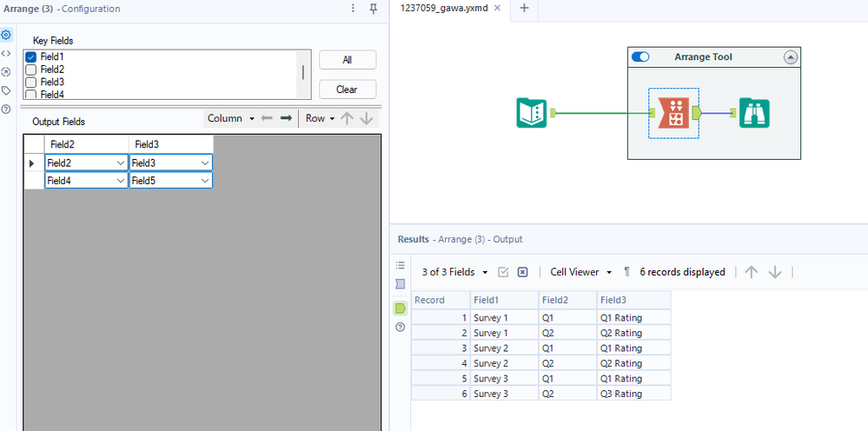The width and height of the screenshot is (868, 431).
Task: Select first output row selector arrow
Action: point(33,163)
